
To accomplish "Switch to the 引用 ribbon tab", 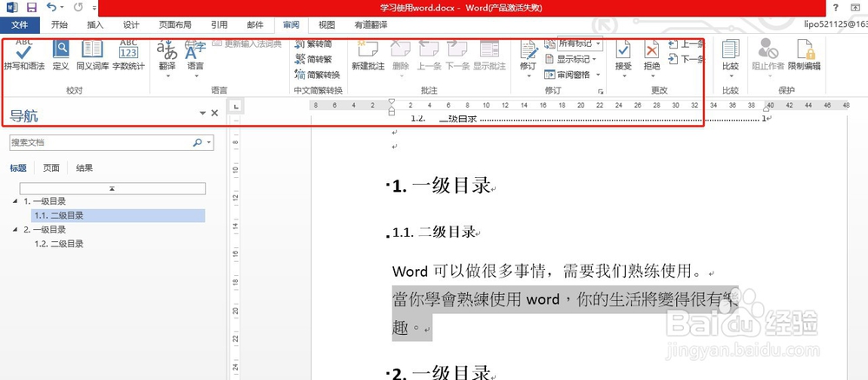I will [x=219, y=25].
